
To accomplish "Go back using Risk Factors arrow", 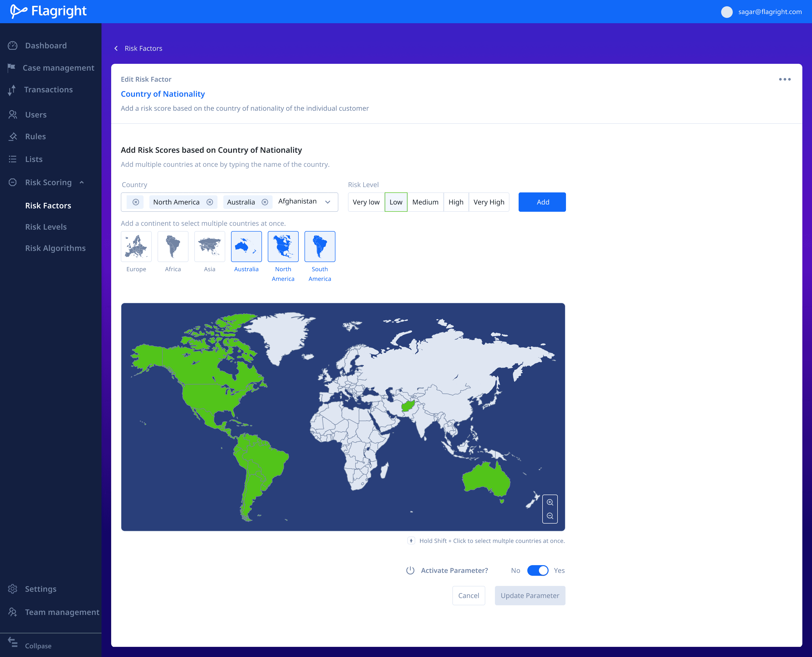I will pyautogui.click(x=116, y=48).
